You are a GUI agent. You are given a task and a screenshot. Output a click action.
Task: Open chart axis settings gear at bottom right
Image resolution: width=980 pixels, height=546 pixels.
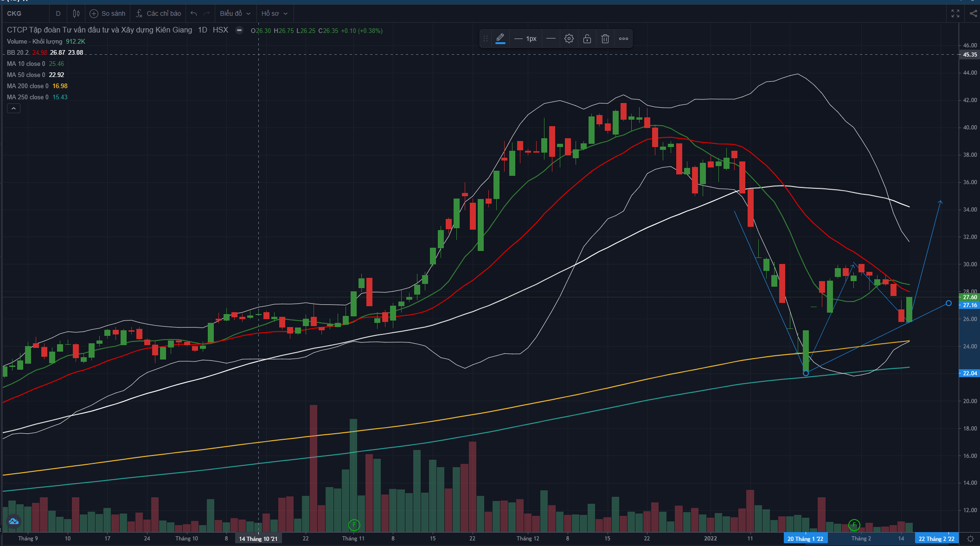[x=970, y=539]
